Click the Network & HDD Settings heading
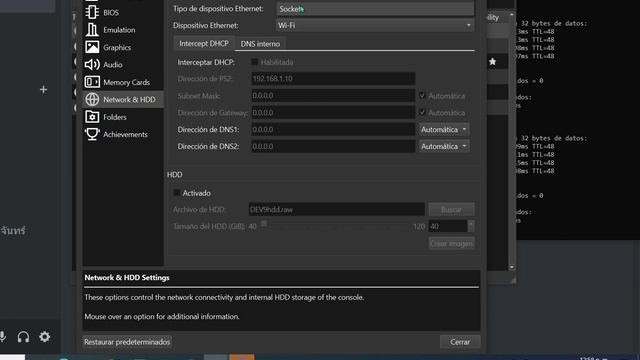The height and width of the screenshot is (360, 640). pyautogui.click(x=127, y=278)
